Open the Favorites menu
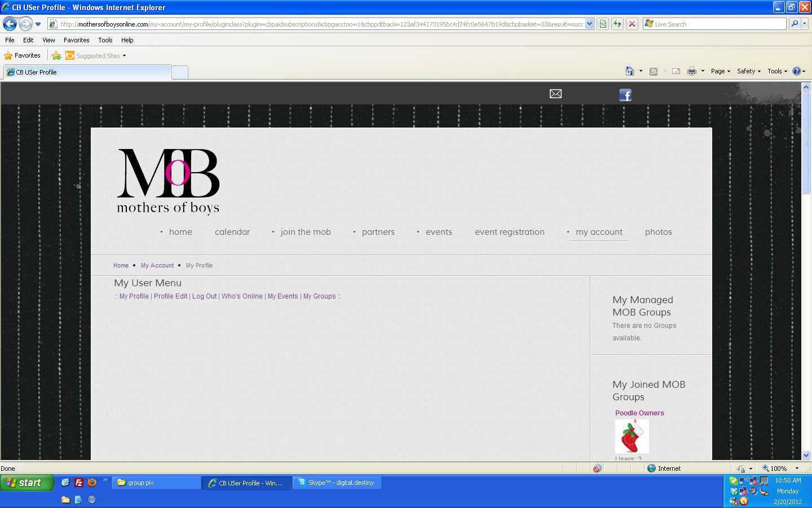This screenshot has width=812, height=508. (x=77, y=40)
